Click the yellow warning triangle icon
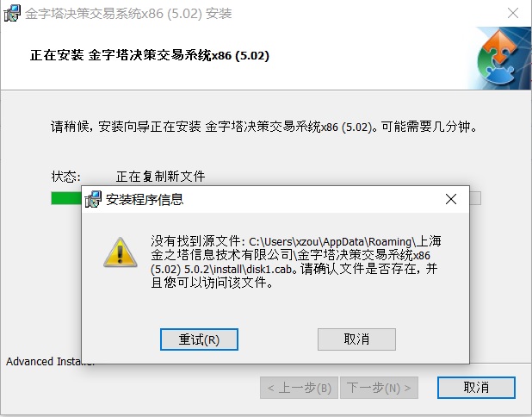 [x=121, y=252]
